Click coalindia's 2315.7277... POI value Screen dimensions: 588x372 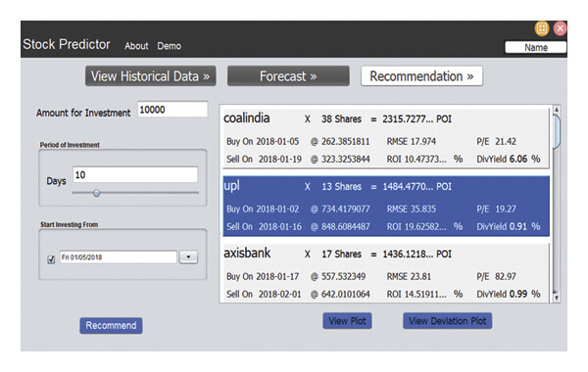click(417, 119)
